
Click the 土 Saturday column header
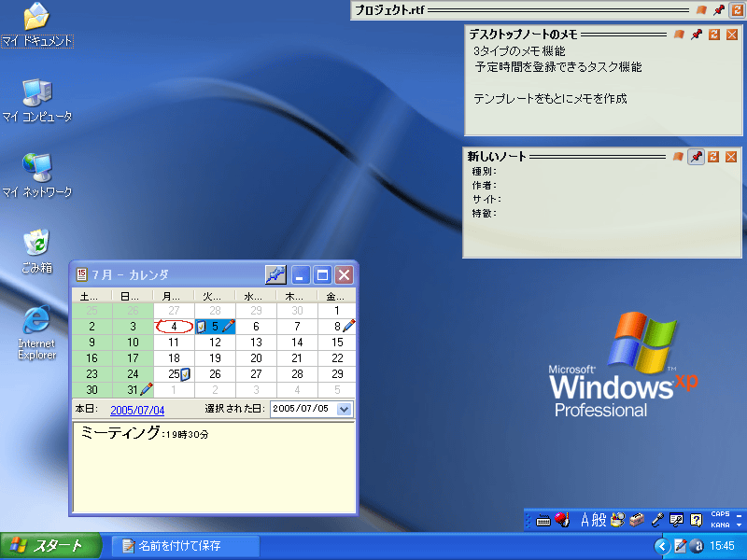tap(92, 296)
